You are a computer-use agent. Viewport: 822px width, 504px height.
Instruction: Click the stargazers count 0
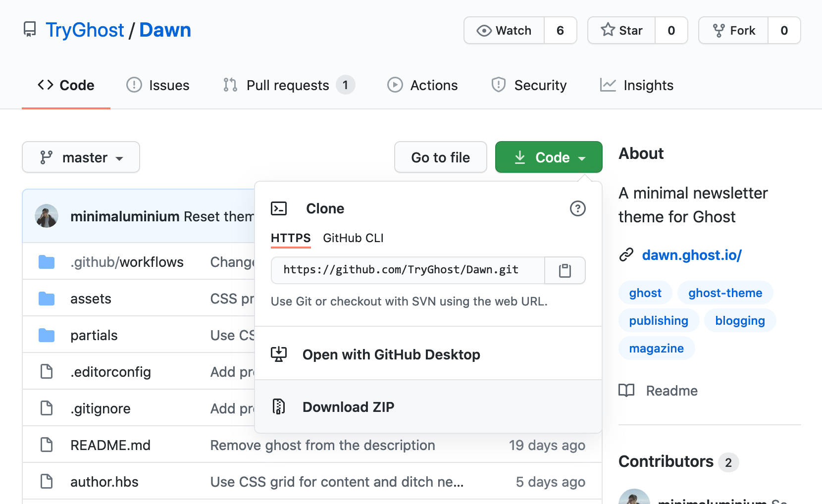(x=671, y=31)
